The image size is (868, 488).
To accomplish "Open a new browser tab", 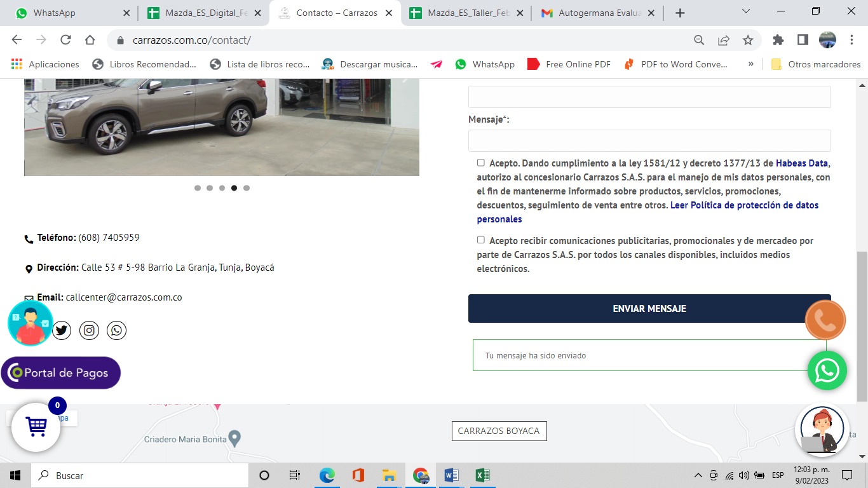I will pyautogui.click(x=680, y=13).
